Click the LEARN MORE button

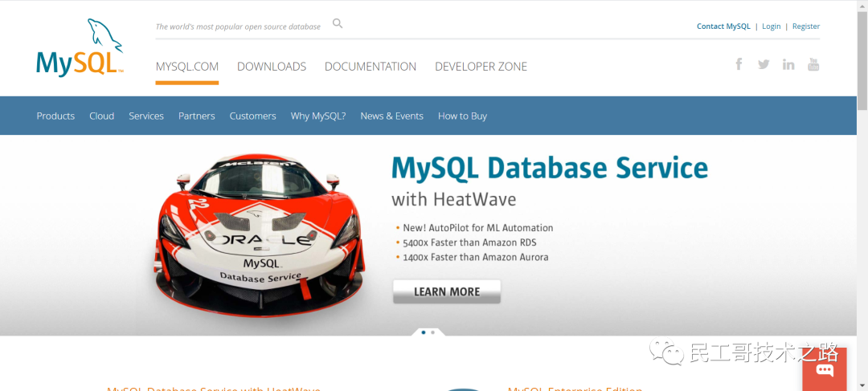click(x=447, y=291)
